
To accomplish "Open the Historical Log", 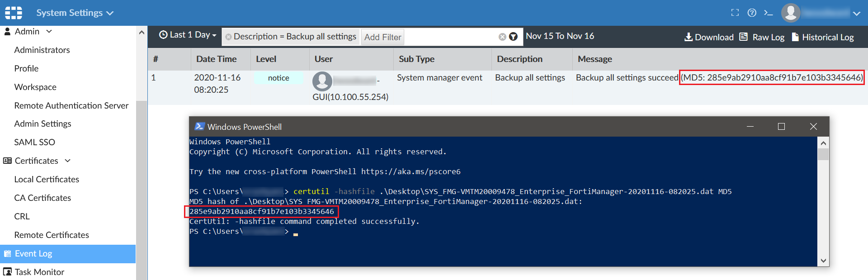I will click(823, 37).
